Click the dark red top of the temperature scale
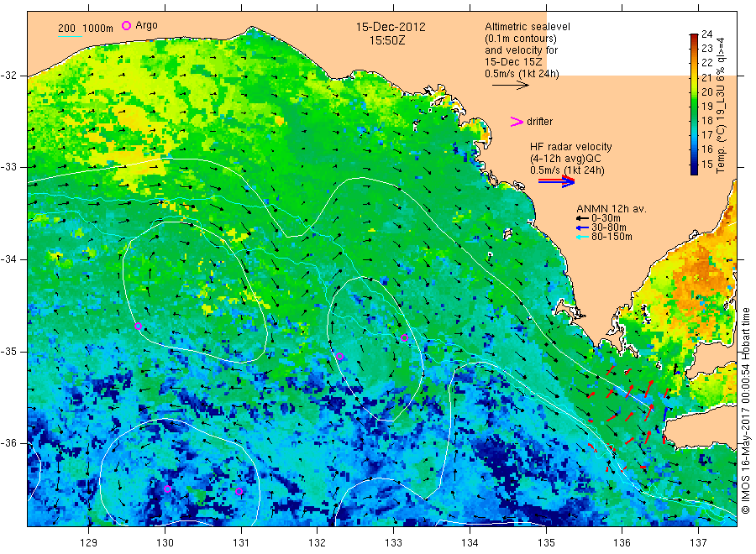 pos(694,37)
